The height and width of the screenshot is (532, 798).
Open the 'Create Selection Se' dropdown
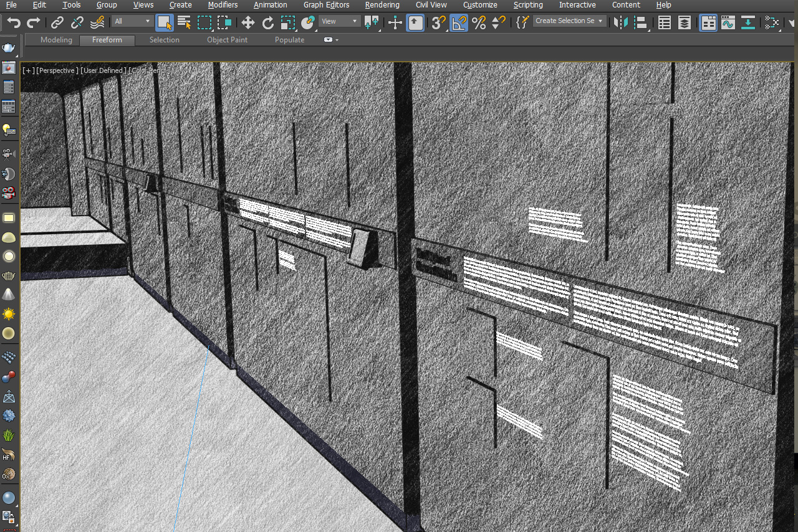(x=570, y=21)
